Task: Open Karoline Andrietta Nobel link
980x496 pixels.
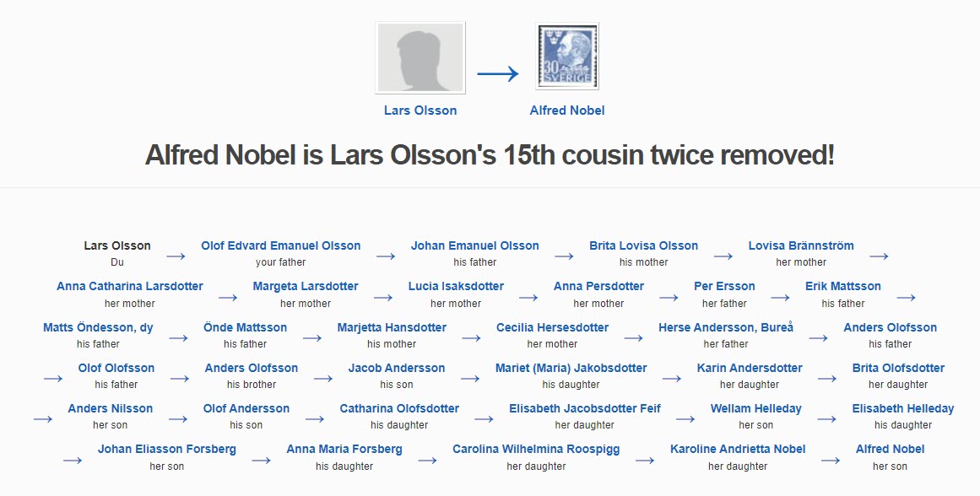Action: click(738, 449)
